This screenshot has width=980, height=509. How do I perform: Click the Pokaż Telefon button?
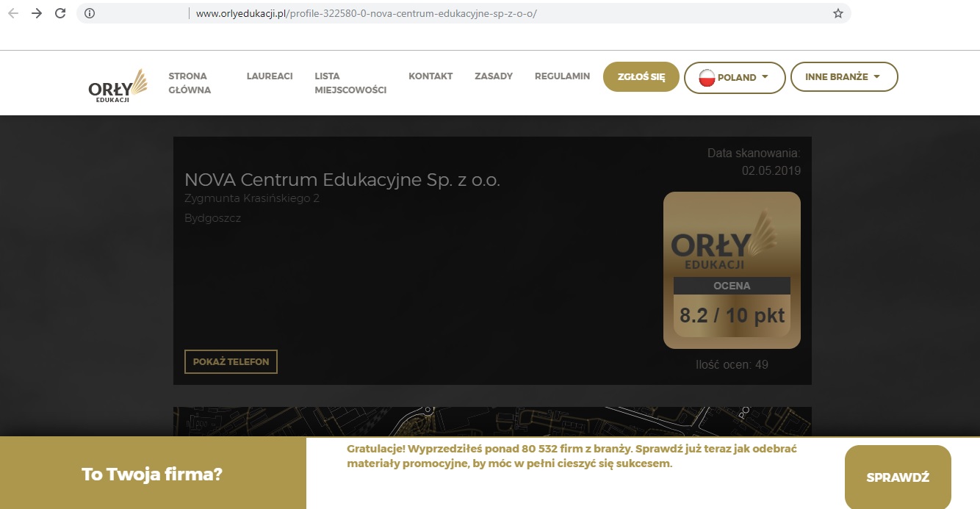(231, 361)
